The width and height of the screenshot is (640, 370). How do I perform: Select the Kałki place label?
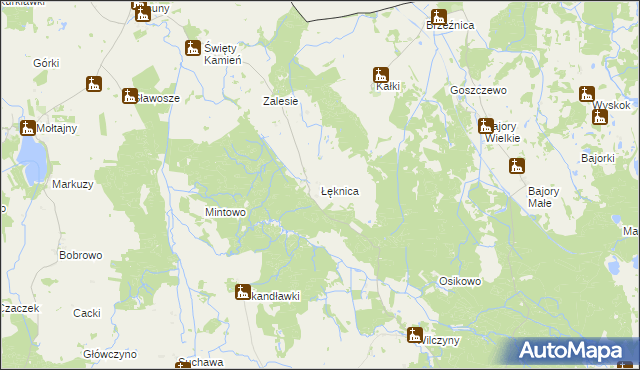click(388, 86)
